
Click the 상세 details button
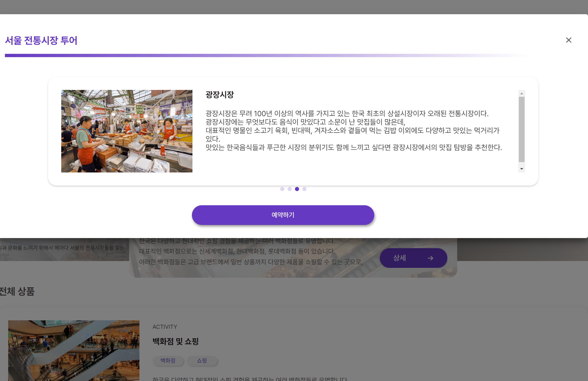point(413,258)
